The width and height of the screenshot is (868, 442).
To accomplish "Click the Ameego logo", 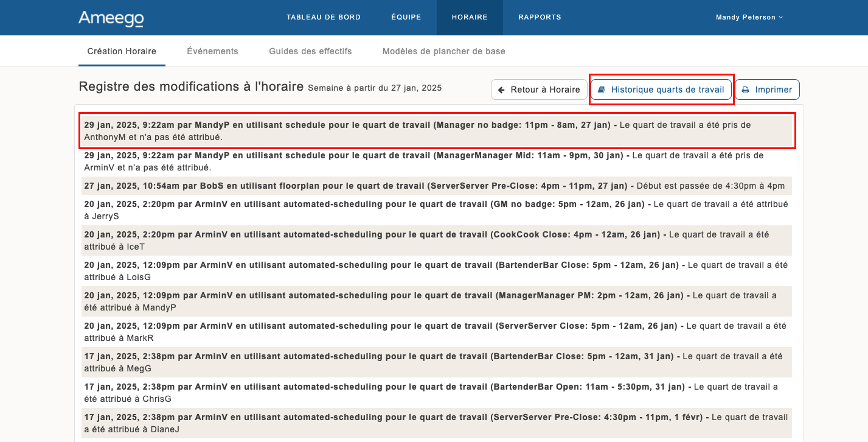I will (x=111, y=18).
